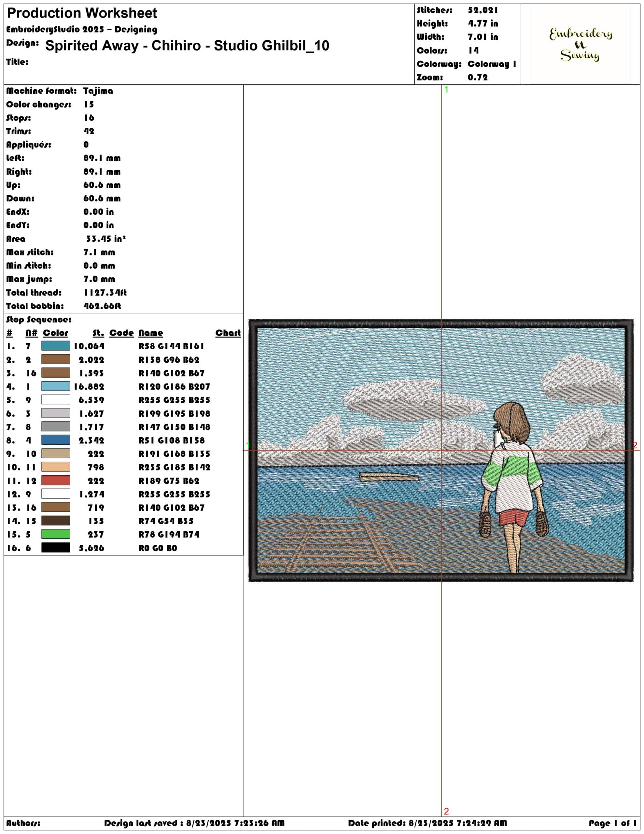Click the stitch count "10.064" in stop 1
The width and height of the screenshot is (644, 834).
point(89,346)
